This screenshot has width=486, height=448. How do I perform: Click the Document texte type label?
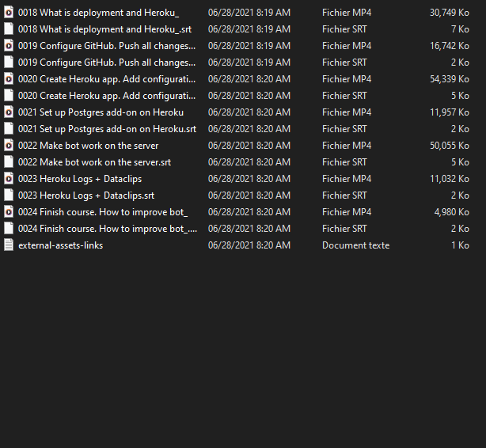pos(355,245)
